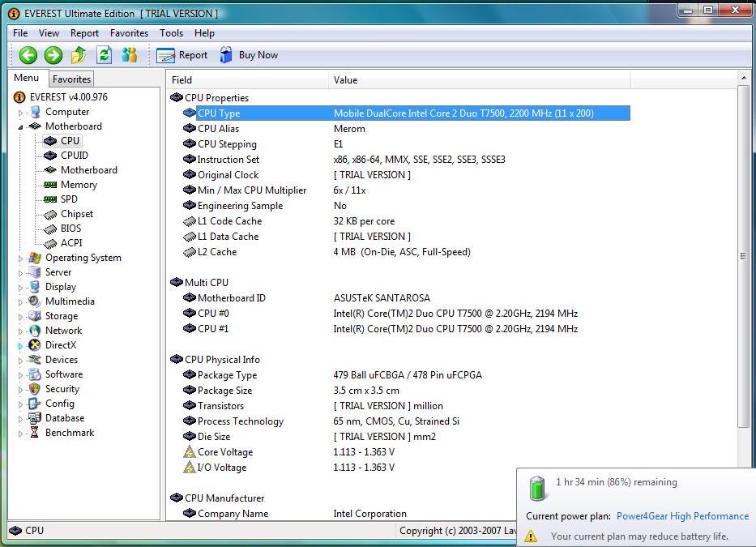Image resolution: width=756 pixels, height=547 pixels.
Task: Select the Process Technology row
Action: click(406, 421)
